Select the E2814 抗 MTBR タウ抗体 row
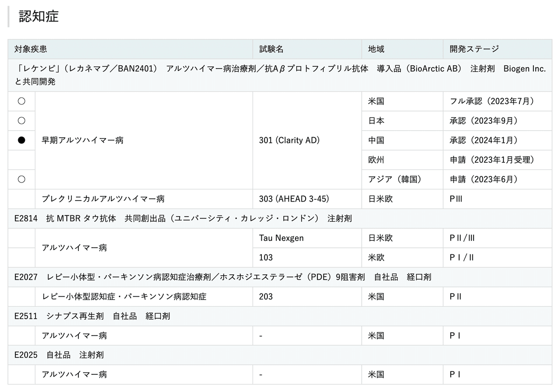This screenshot has height=392, width=560. 280,218
